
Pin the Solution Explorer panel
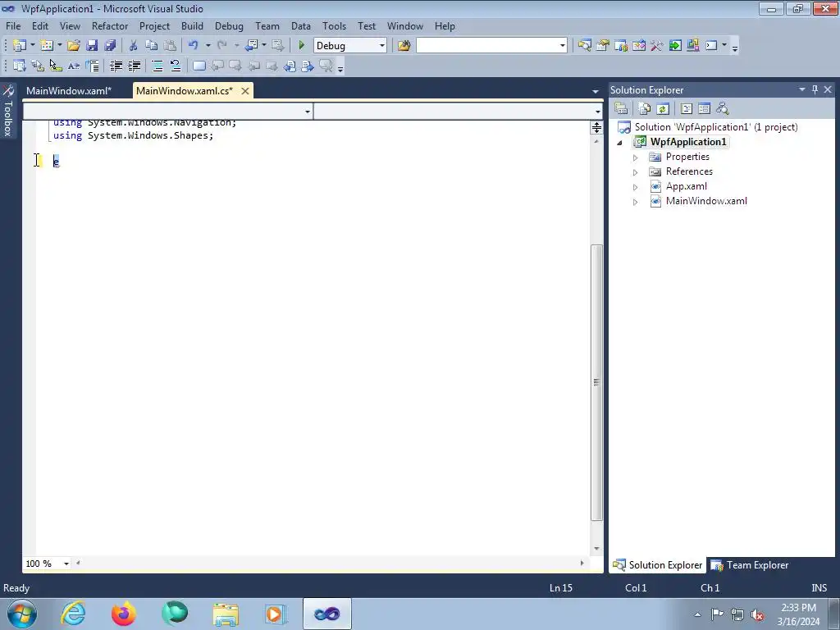click(x=815, y=90)
